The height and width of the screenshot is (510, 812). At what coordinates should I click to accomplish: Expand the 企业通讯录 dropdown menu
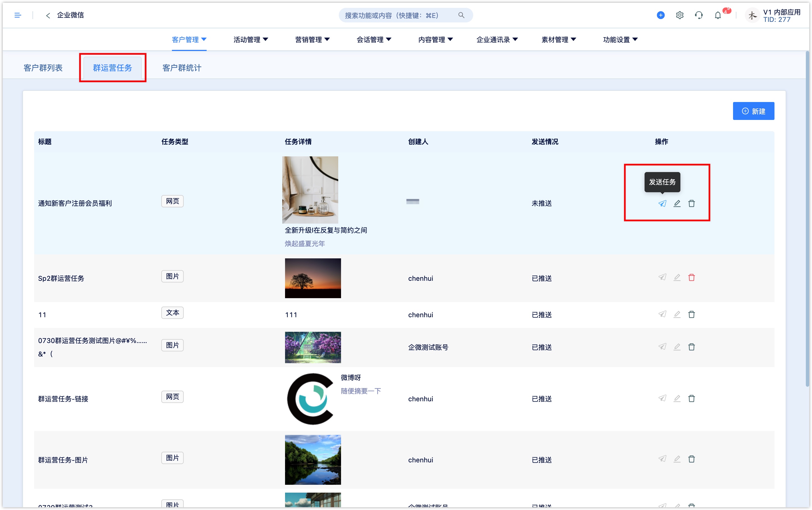click(x=497, y=40)
